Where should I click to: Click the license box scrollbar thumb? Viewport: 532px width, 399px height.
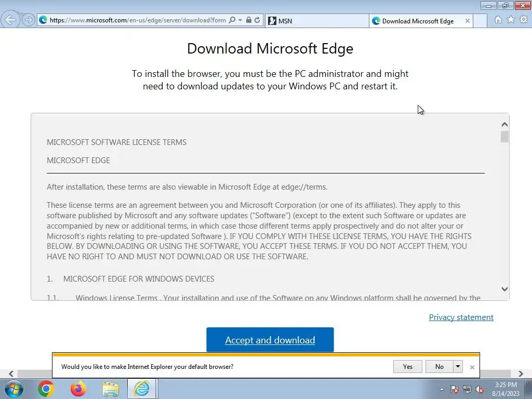tap(504, 137)
